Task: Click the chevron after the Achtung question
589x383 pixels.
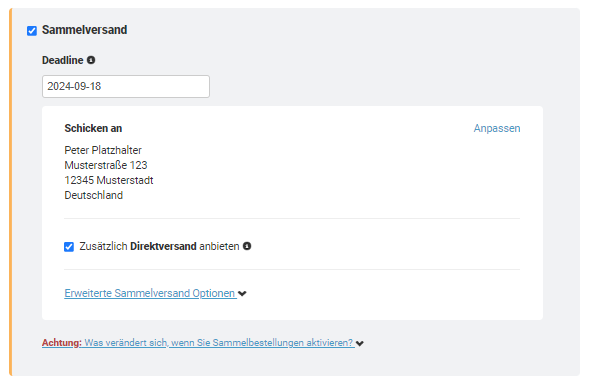Action: pos(360,343)
